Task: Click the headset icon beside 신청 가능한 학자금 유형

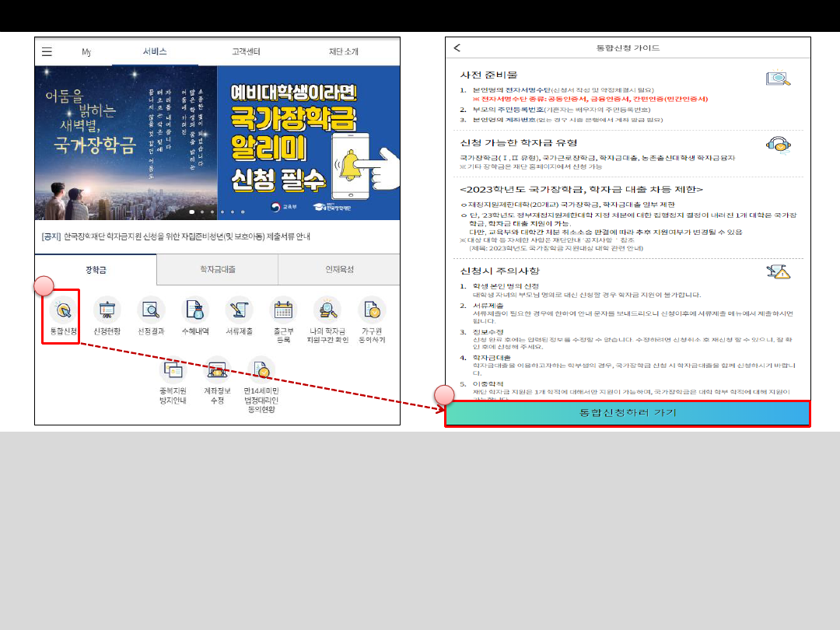Action: tap(779, 145)
